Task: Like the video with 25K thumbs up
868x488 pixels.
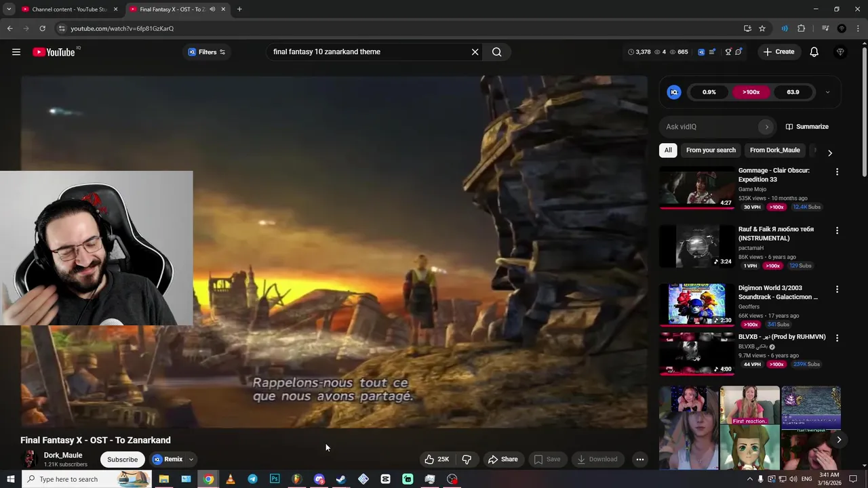Action: [437, 460]
